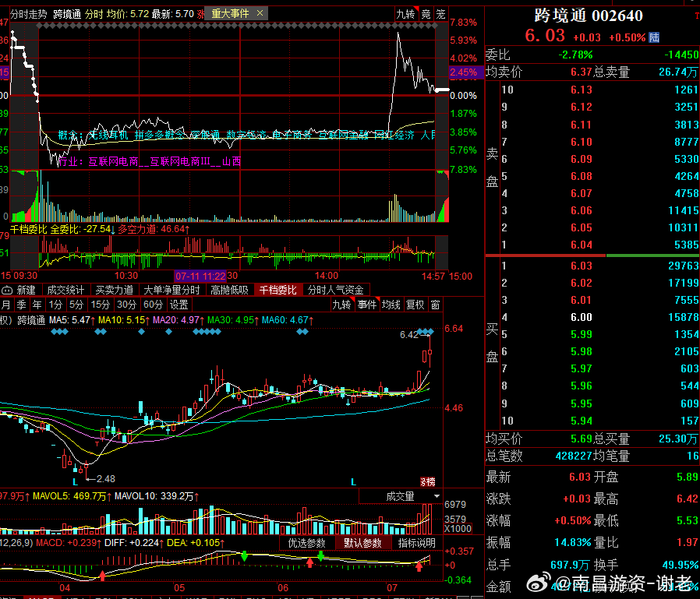Click sell level 1 price 6.04
The height and width of the screenshot is (599, 700).
click(582, 245)
